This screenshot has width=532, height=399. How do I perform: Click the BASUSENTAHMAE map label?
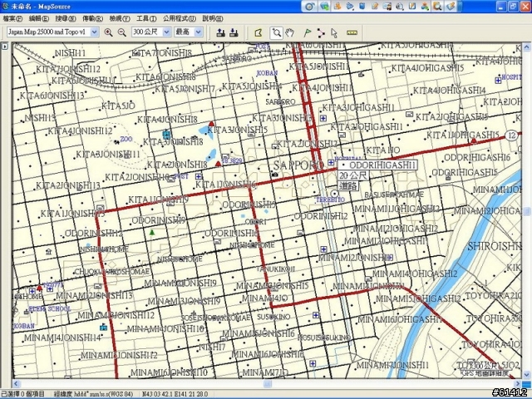pos(394,195)
